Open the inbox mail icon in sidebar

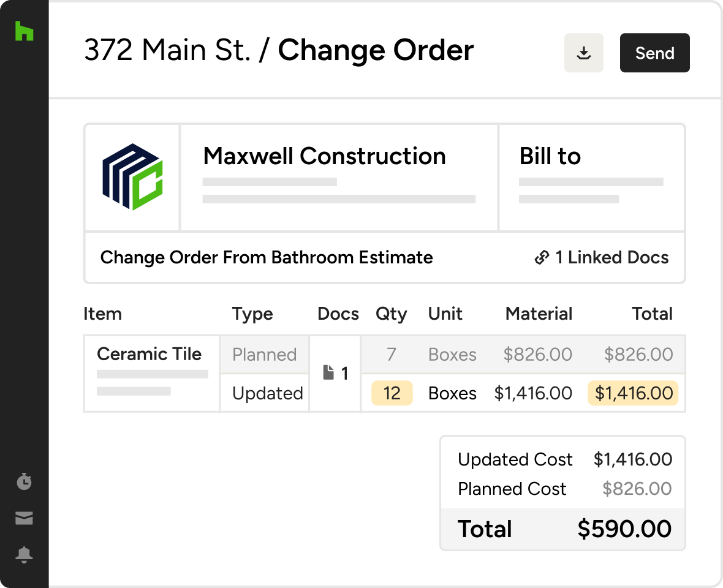tap(24, 519)
